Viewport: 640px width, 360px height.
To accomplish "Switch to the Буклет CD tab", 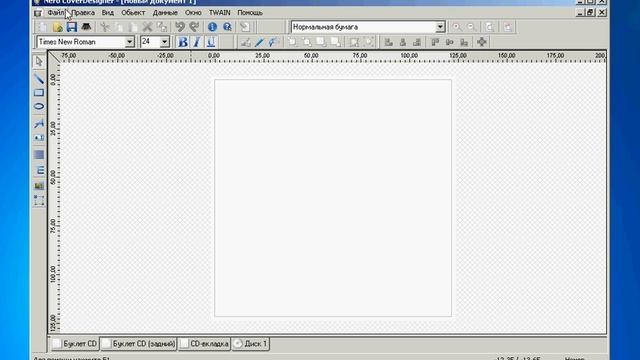I will point(75,344).
